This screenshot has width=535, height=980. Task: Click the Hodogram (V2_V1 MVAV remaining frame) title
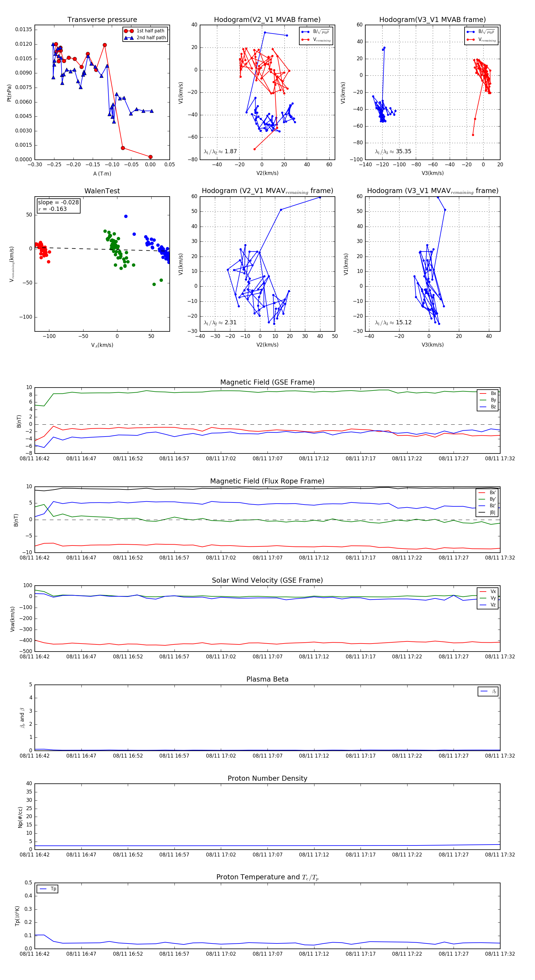tap(267, 191)
